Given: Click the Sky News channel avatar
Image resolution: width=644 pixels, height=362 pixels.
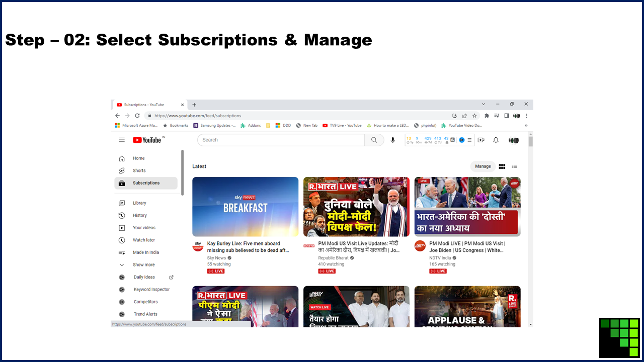Looking at the screenshot, I should 198,246.
